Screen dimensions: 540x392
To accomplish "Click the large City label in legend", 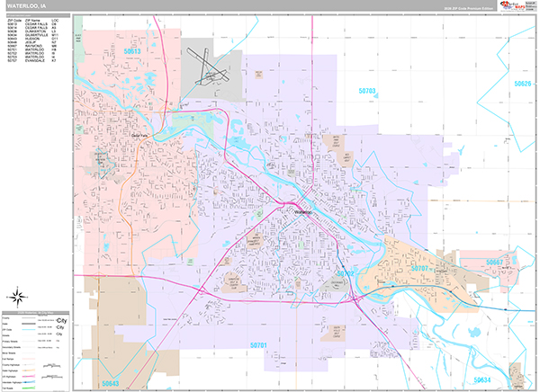I will point(63,320).
